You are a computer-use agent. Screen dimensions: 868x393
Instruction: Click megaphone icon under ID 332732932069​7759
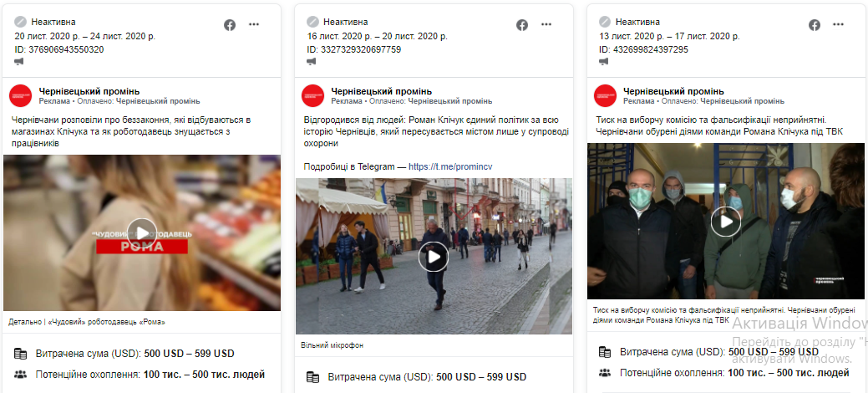pyautogui.click(x=312, y=62)
